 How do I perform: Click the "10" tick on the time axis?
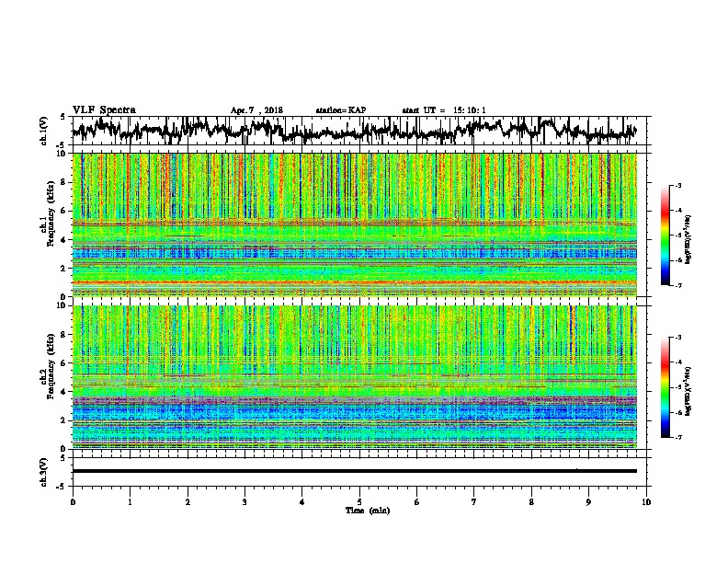coord(646,502)
